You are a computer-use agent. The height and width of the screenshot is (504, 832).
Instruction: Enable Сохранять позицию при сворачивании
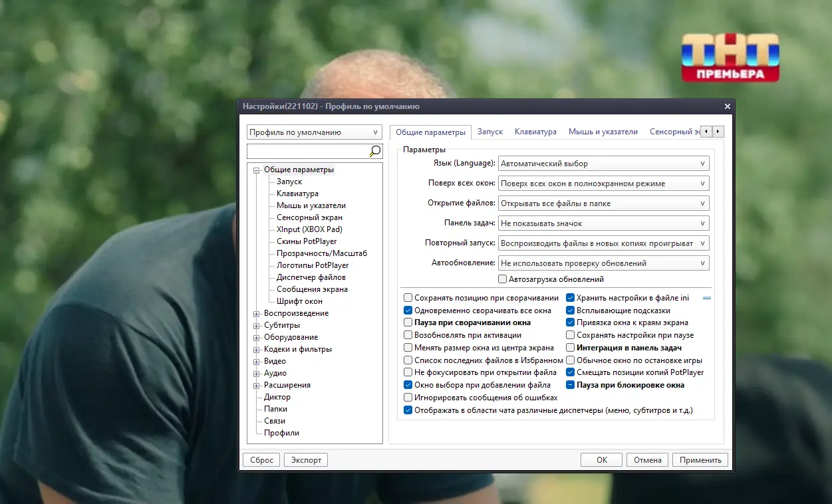(408, 299)
